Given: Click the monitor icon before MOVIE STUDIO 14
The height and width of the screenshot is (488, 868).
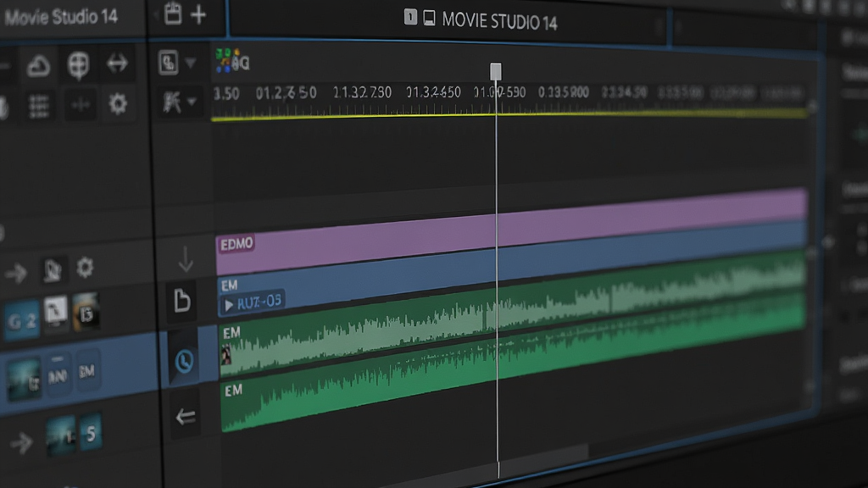Looking at the screenshot, I should click(x=429, y=19).
